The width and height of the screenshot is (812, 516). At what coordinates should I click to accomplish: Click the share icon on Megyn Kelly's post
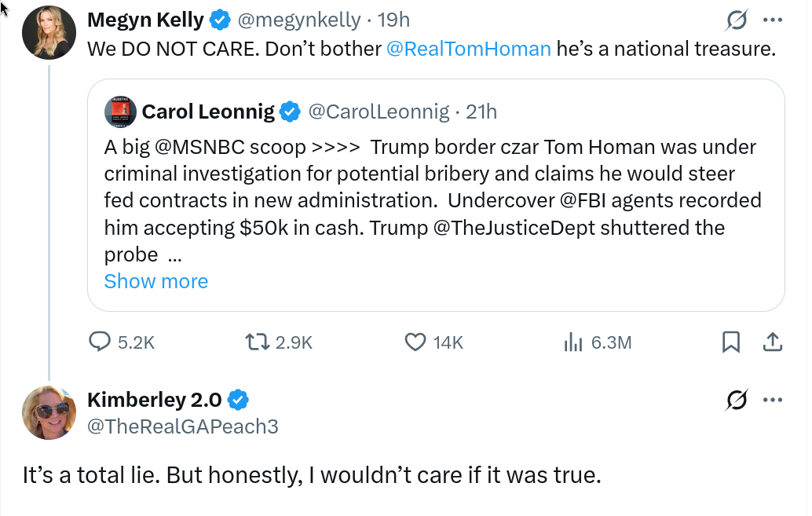pyautogui.click(x=772, y=342)
